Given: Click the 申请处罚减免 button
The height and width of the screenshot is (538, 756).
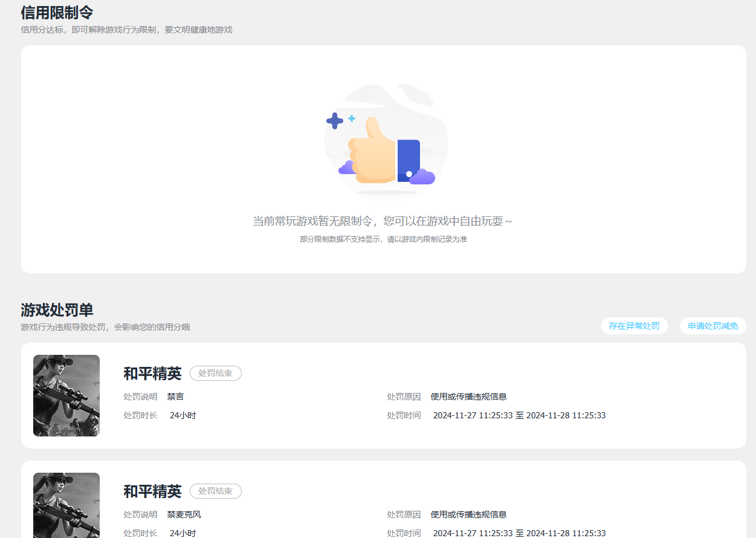Looking at the screenshot, I should pyautogui.click(x=712, y=326).
